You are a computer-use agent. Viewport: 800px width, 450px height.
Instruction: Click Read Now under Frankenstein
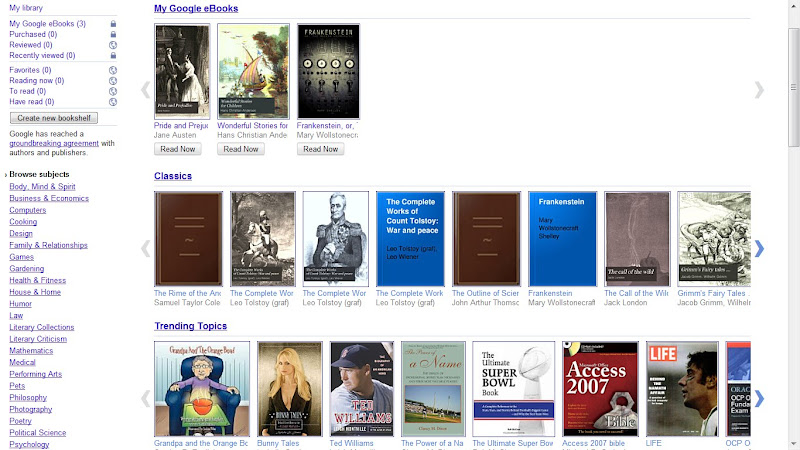click(x=320, y=149)
